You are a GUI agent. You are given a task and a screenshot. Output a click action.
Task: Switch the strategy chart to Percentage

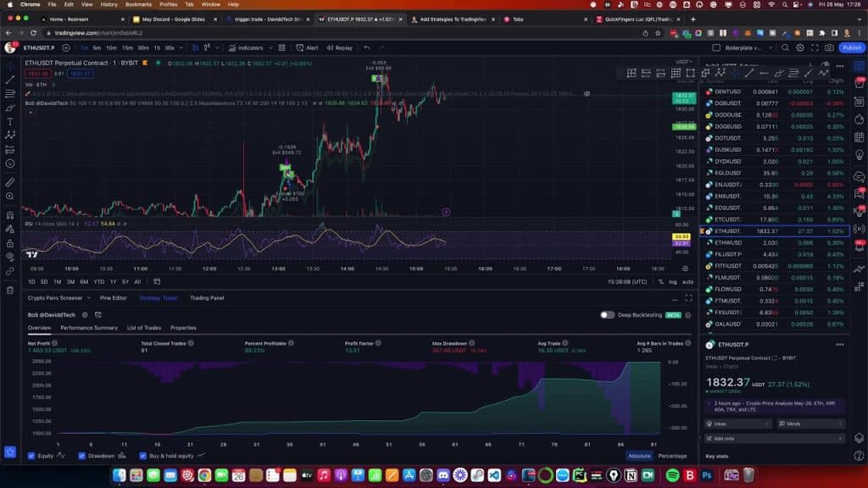[x=672, y=456]
